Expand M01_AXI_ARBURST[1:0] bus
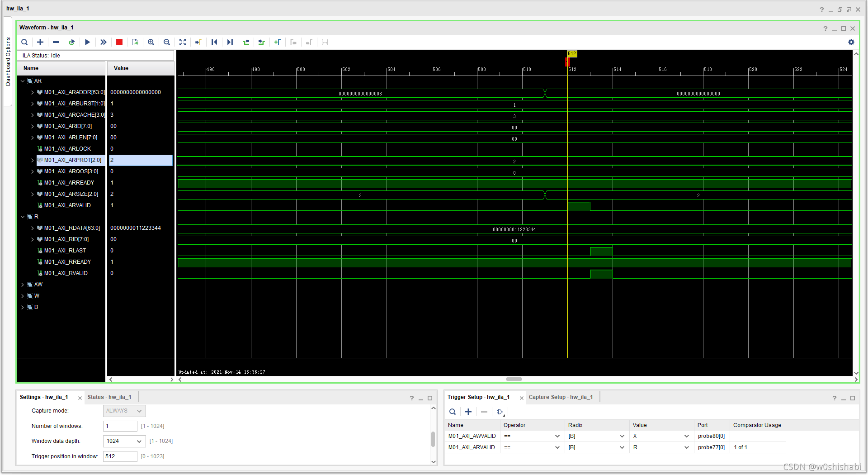Viewport: 868px width, 475px height. 33,104
